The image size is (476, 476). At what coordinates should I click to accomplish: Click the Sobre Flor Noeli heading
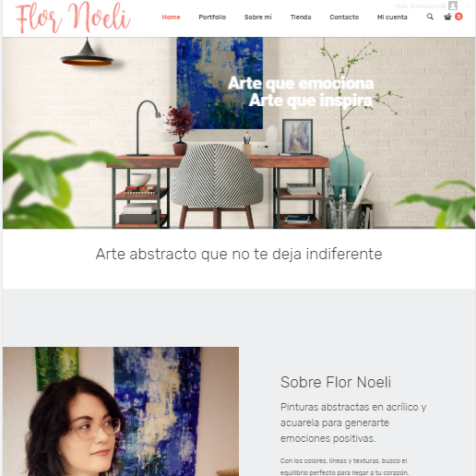pos(336,382)
